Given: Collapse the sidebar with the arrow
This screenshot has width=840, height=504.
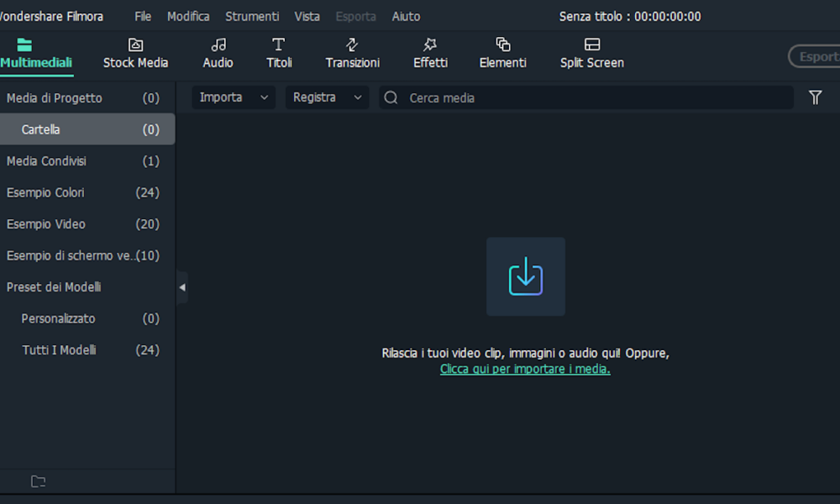Looking at the screenshot, I should click(182, 286).
